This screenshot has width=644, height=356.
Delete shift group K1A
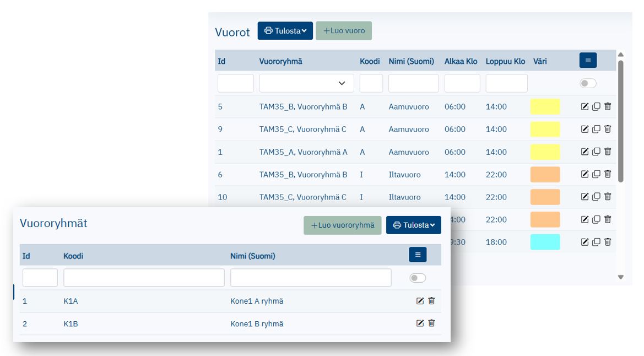point(431,301)
